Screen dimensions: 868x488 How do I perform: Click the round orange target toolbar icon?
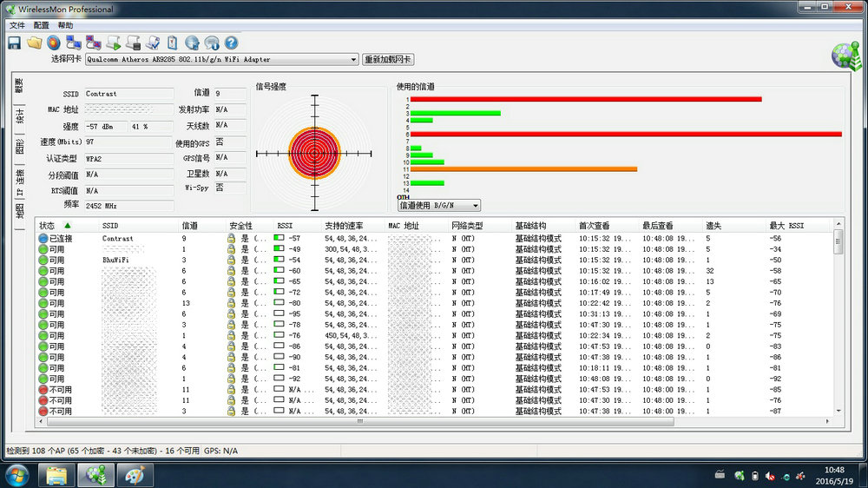coord(54,42)
